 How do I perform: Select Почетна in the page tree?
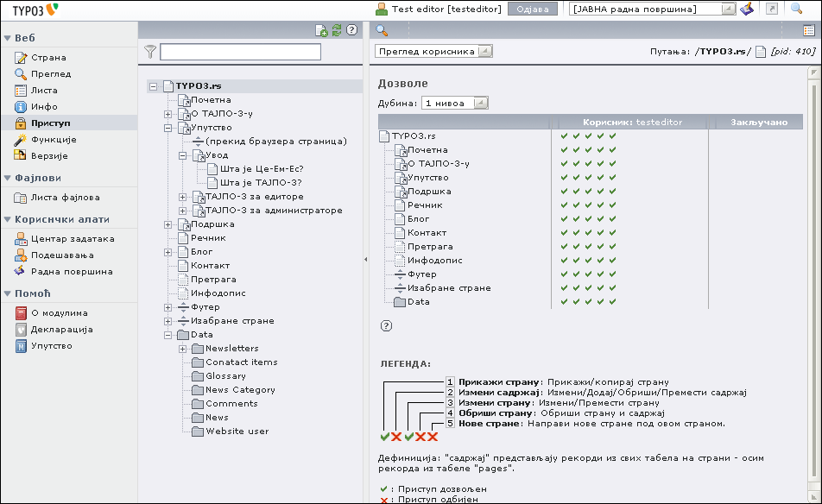[x=211, y=100]
